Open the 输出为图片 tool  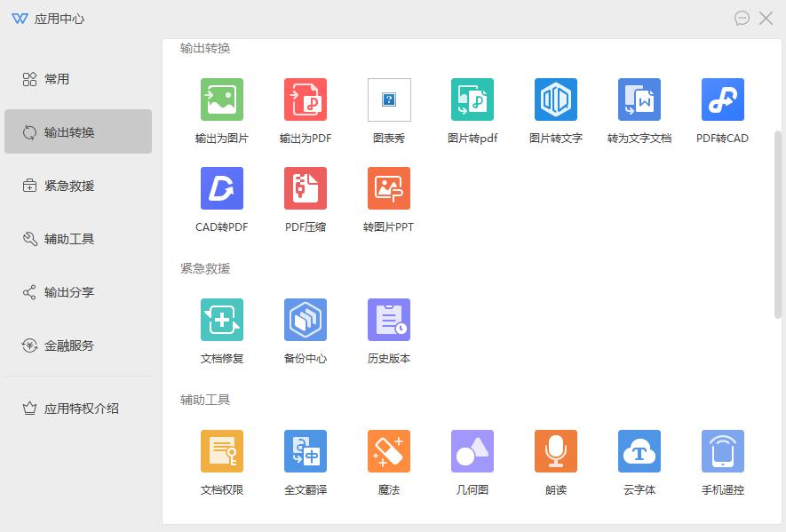[x=220, y=108]
